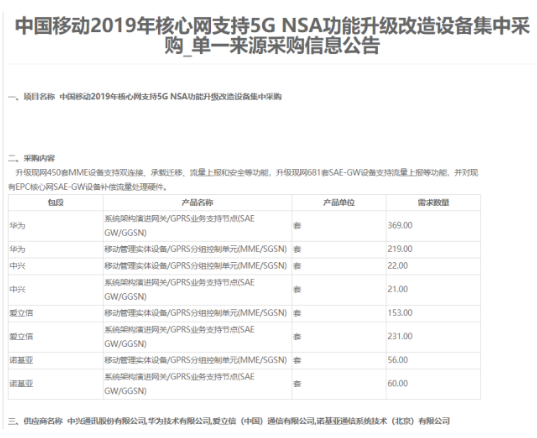Screen dimensions: 537x438
Task: Click 中兴 in the 22.00 row
Action: 17,266
